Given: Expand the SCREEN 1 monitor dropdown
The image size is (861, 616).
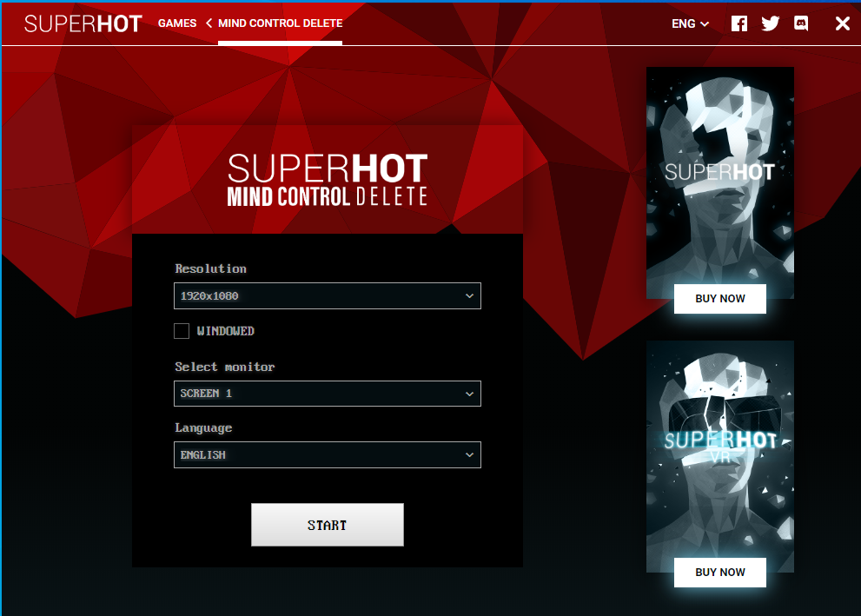Looking at the screenshot, I should [328, 394].
